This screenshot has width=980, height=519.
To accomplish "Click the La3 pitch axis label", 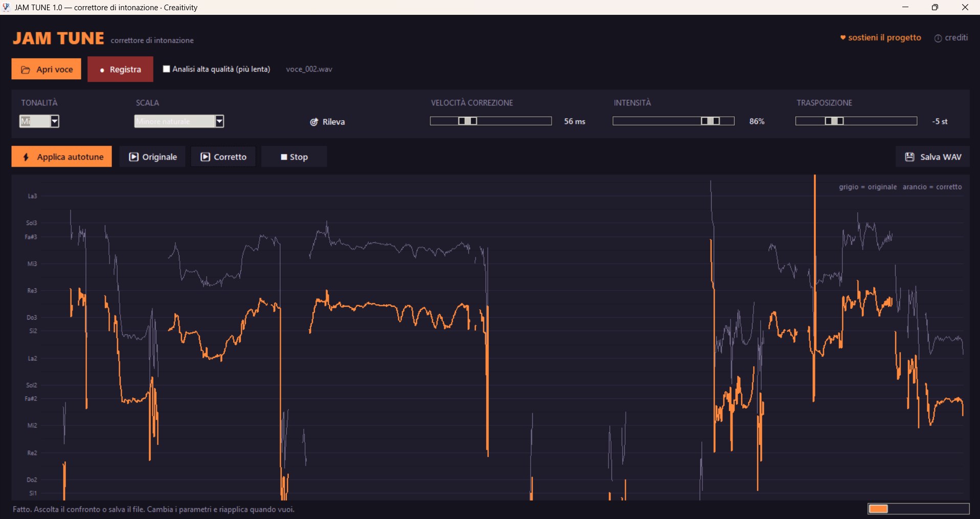I will pos(32,196).
